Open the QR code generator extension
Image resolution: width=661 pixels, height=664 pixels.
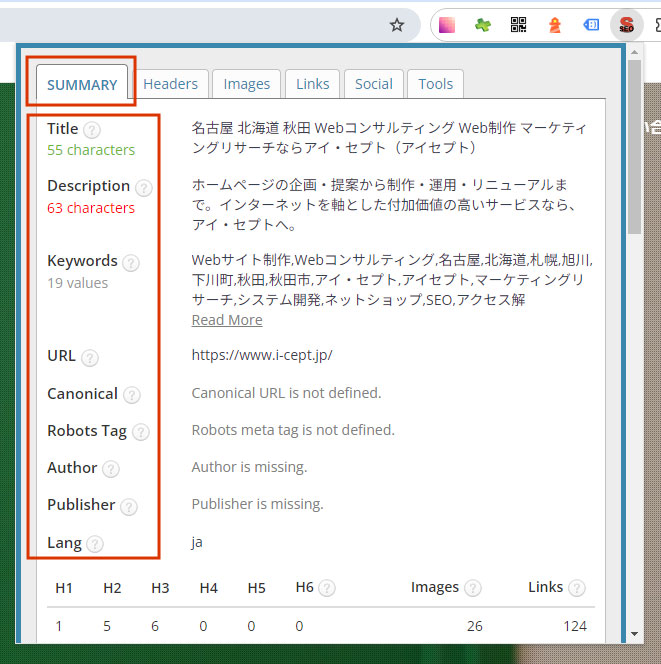[518, 26]
